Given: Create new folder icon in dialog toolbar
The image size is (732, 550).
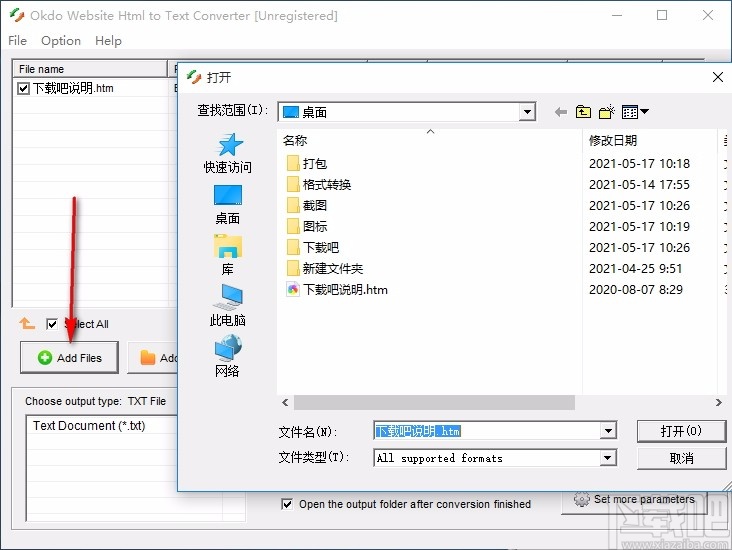Looking at the screenshot, I should [x=606, y=112].
